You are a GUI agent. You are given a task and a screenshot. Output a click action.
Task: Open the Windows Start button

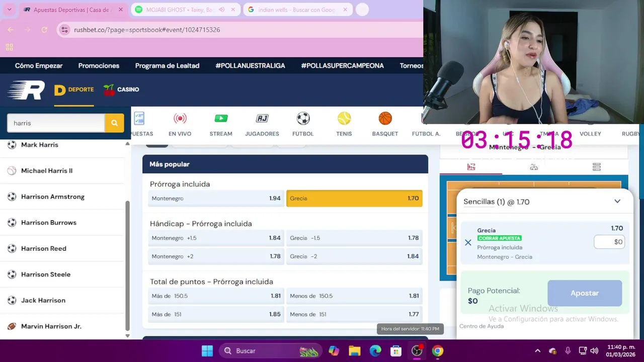point(207,351)
